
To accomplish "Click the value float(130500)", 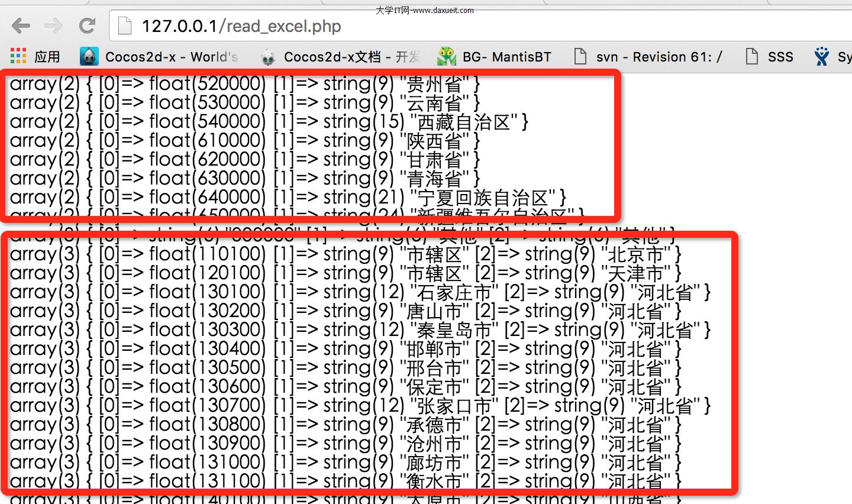I will click(207, 367).
